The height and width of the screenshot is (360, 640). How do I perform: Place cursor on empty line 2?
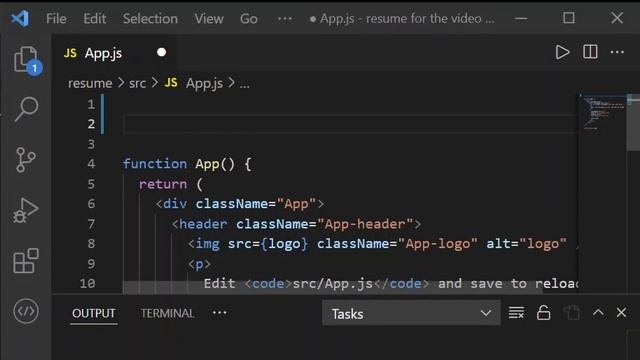pos(350,124)
